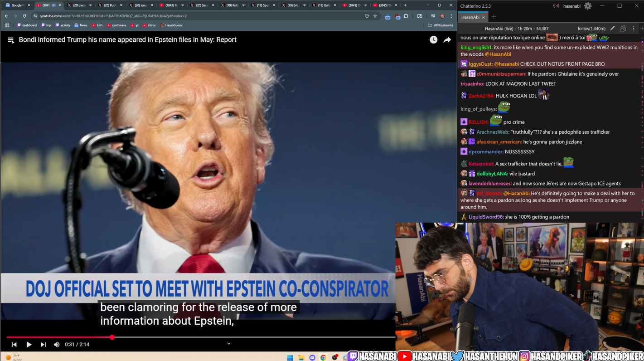Click the HasanAbi (live) split header title
Image resolution: width=644 pixels, height=361 pixels.
[x=517, y=29]
